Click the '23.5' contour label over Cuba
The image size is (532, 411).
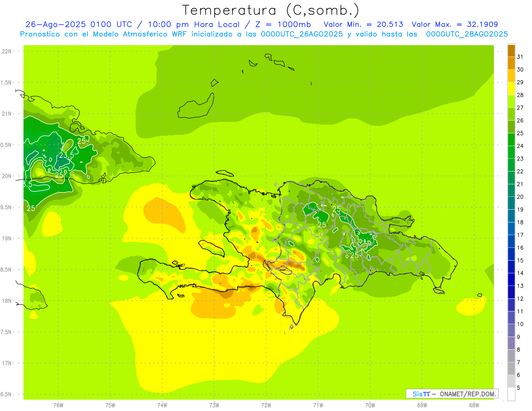pyautogui.click(x=67, y=155)
